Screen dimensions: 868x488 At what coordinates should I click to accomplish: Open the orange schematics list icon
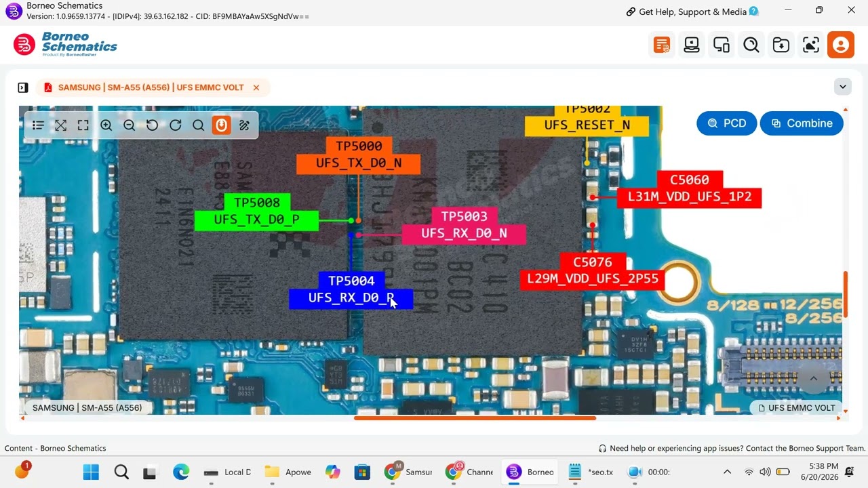coord(661,45)
